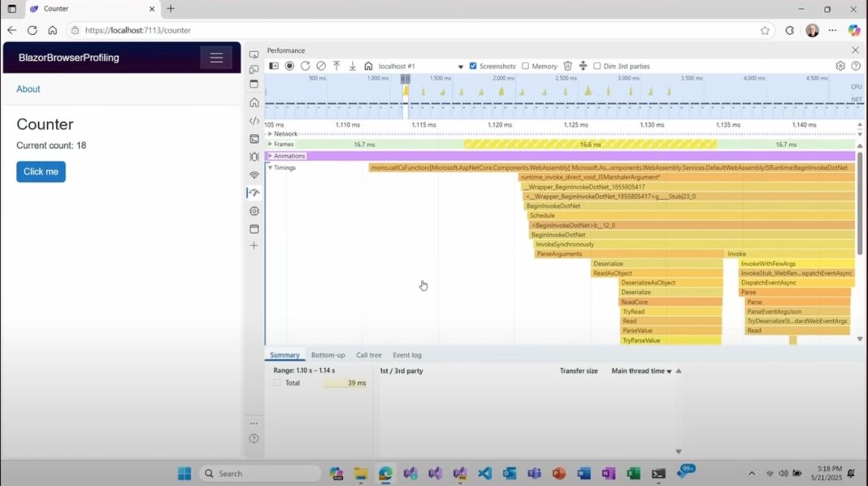Switch to the Bottom-up tab
This screenshot has width=868, height=486.
click(x=328, y=354)
